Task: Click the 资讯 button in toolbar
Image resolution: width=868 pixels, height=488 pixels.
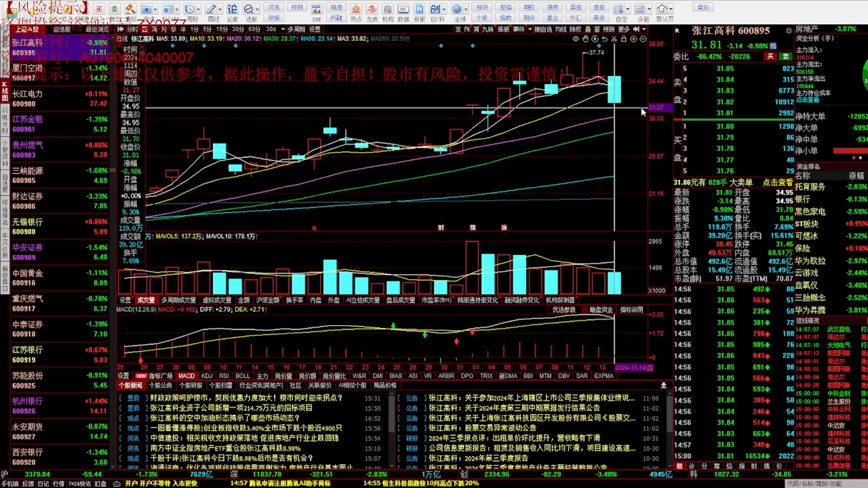Action: (274, 7)
